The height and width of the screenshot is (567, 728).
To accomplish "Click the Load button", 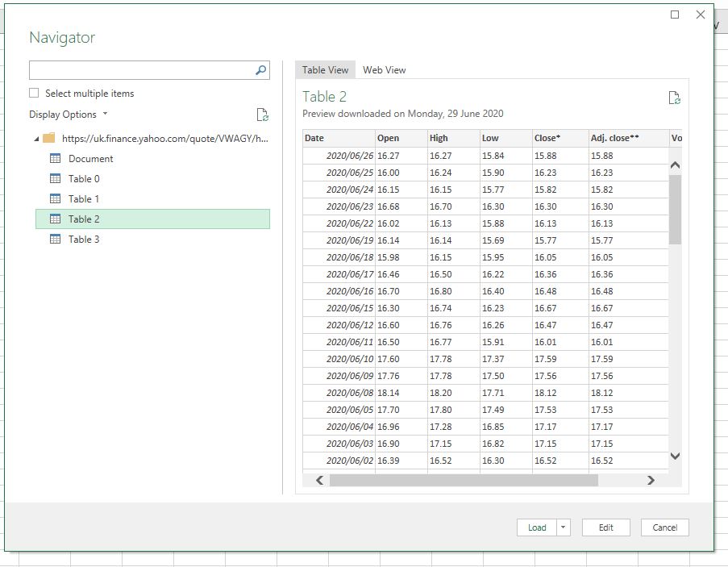I will [537, 527].
